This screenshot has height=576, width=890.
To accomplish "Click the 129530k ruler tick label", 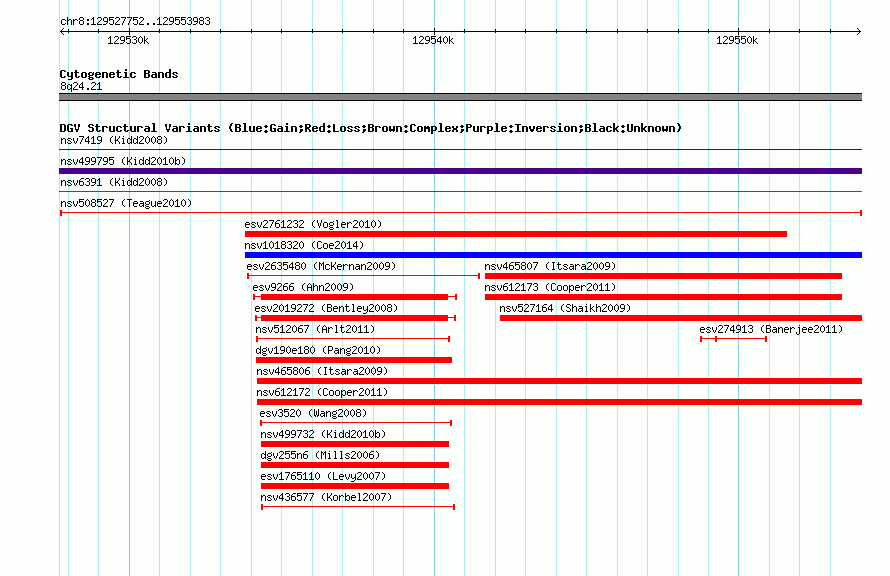I will [x=128, y=40].
